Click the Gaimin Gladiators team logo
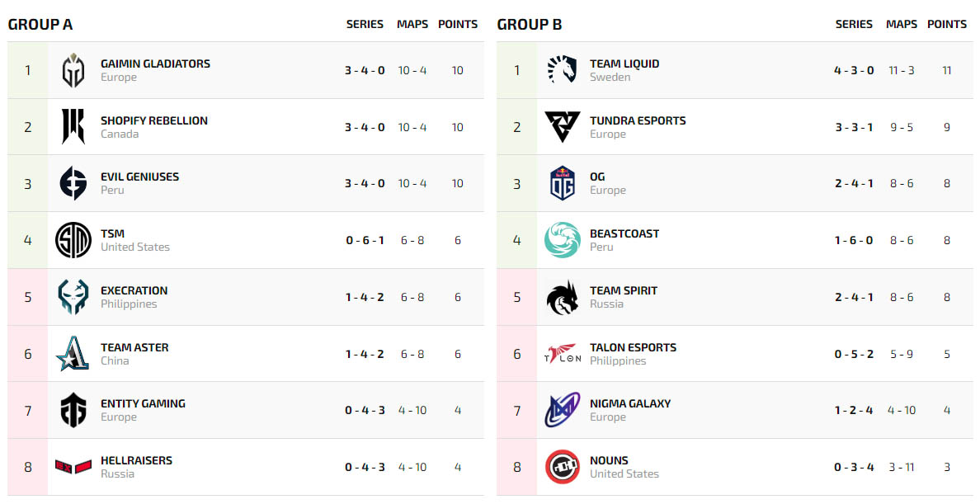Viewport: 980px width, 504px height. (x=73, y=70)
